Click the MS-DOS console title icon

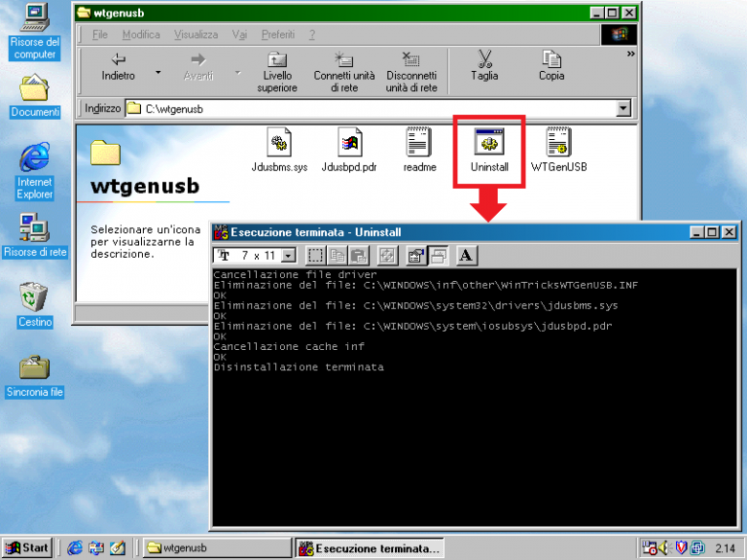tap(221, 232)
